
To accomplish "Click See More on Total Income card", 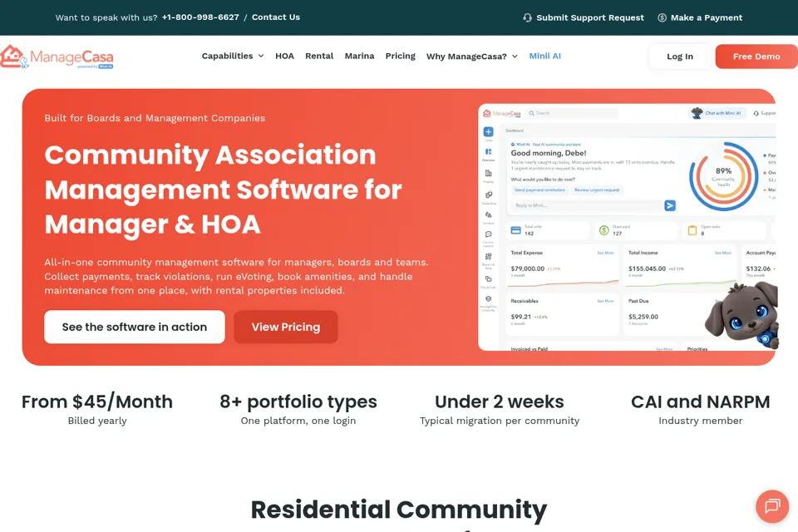I will [x=722, y=253].
